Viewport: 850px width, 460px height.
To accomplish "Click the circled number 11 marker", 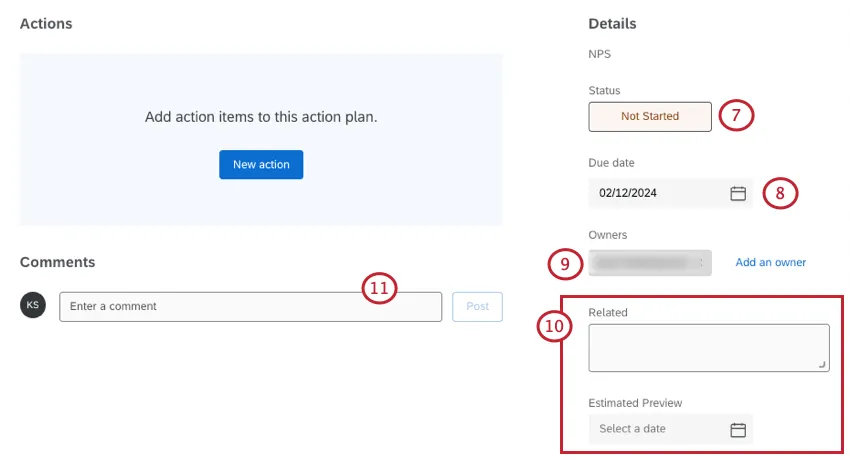I will point(379,289).
